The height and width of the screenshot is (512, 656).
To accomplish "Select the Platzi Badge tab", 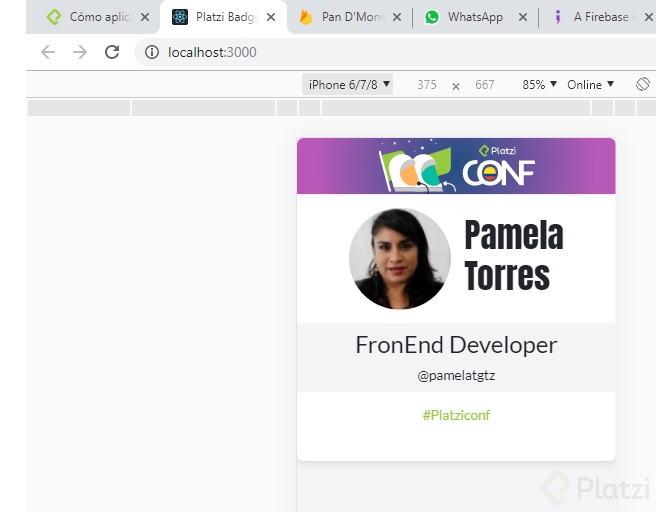I will (x=223, y=17).
